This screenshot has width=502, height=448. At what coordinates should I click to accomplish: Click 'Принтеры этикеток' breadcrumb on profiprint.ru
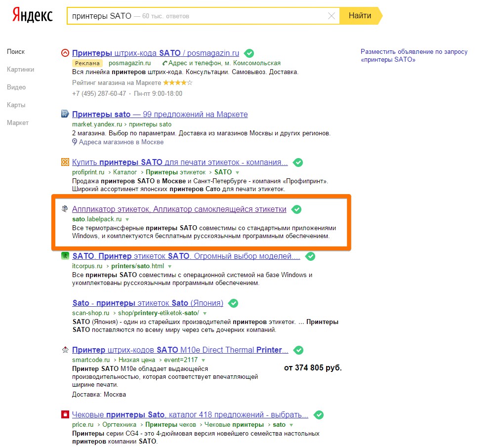[175, 172]
